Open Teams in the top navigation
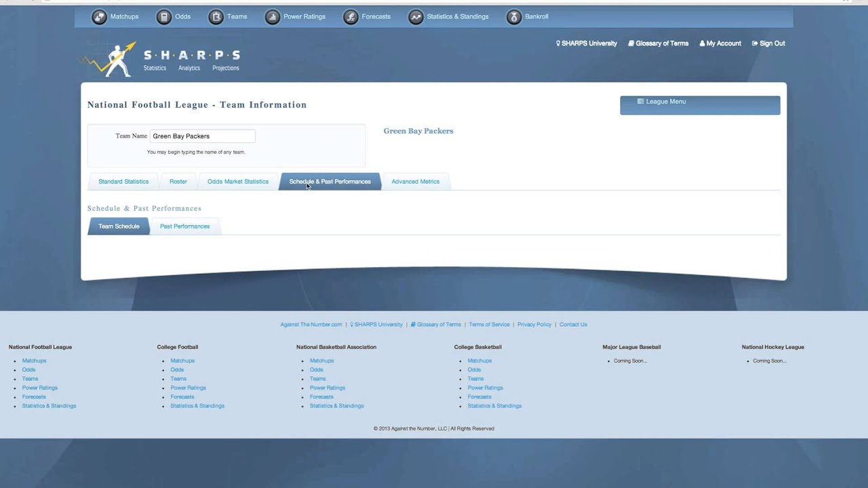Screen dimensions: 868x488 237,17
